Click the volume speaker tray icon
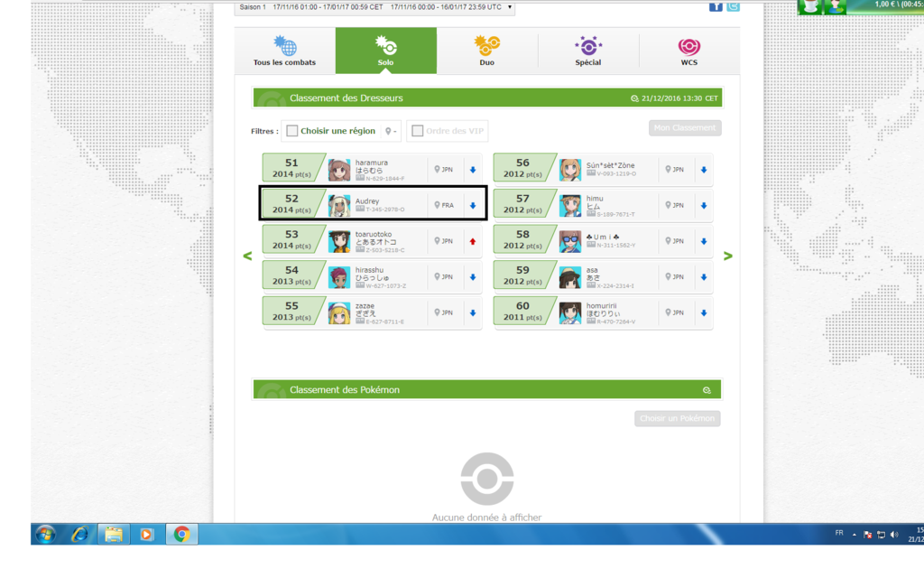This screenshot has height=578, width=924. (894, 535)
